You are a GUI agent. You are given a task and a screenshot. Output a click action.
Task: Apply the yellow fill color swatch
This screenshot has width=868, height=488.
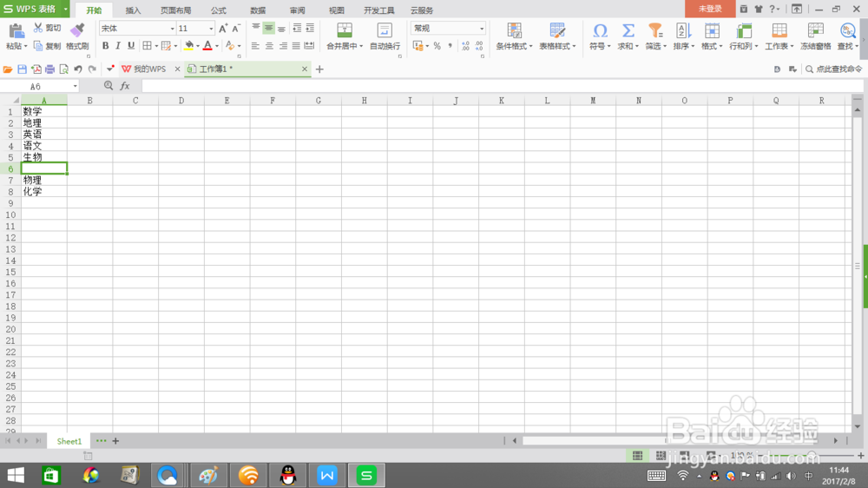point(188,46)
